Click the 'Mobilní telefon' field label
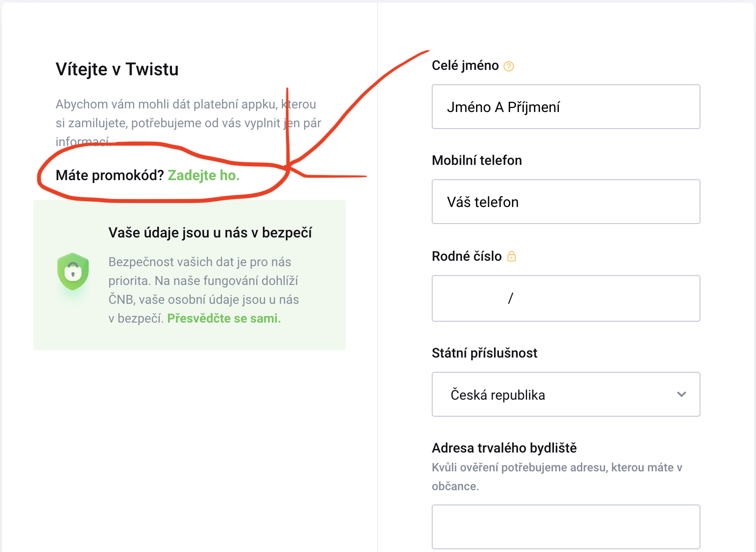This screenshot has width=756, height=552. point(477,160)
